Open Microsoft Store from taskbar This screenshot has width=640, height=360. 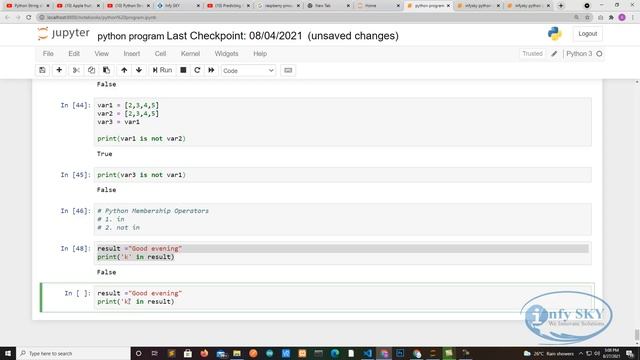tap(188, 353)
